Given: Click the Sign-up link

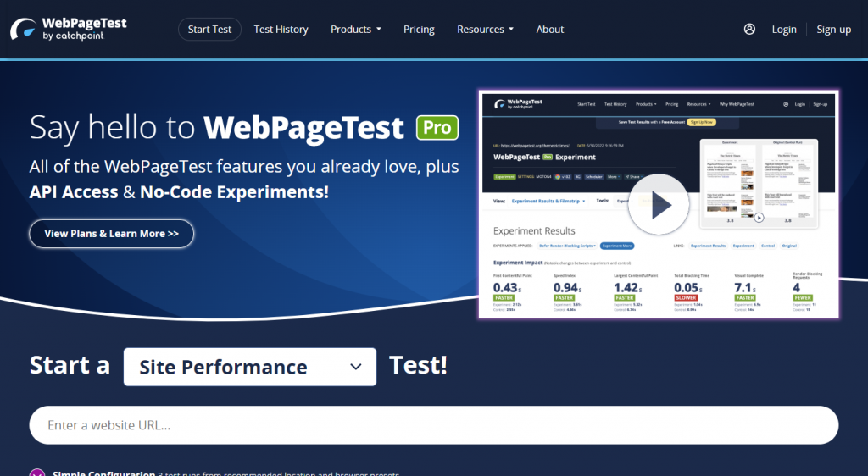Looking at the screenshot, I should [x=834, y=30].
